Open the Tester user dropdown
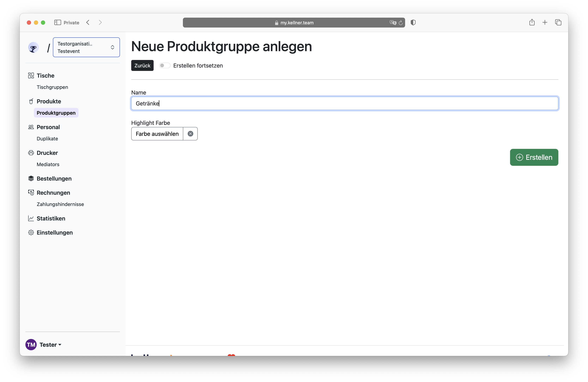588x382 pixels. point(50,344)
